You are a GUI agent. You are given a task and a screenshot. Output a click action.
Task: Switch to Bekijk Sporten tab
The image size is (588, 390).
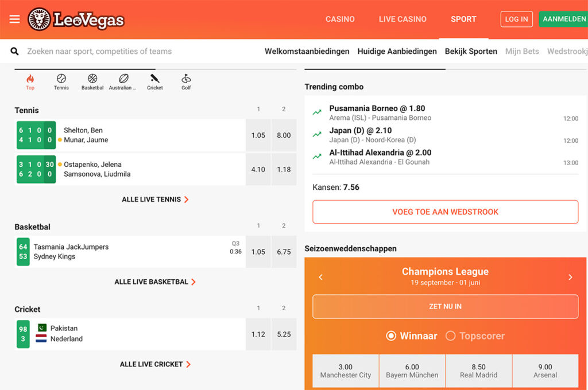[471, 51]
